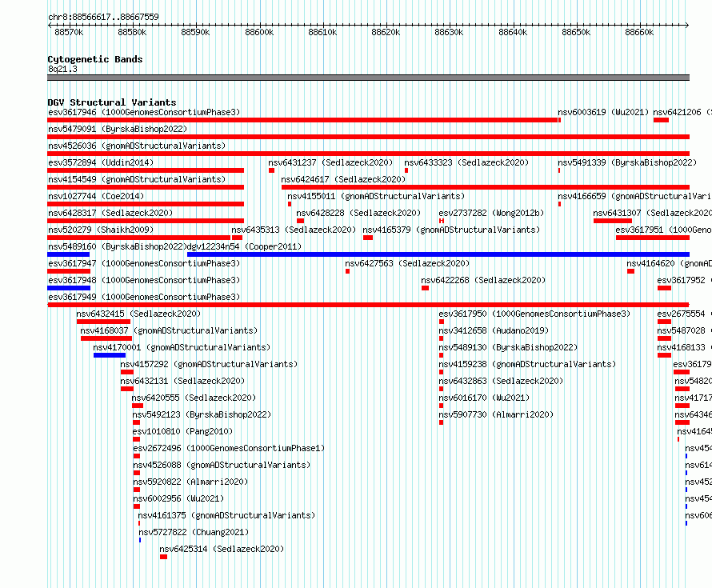The width and height of the screenshot is (712, 588).
Task: Click nsv5920822 (Almarri2020) label
Action: coord(190,482)
